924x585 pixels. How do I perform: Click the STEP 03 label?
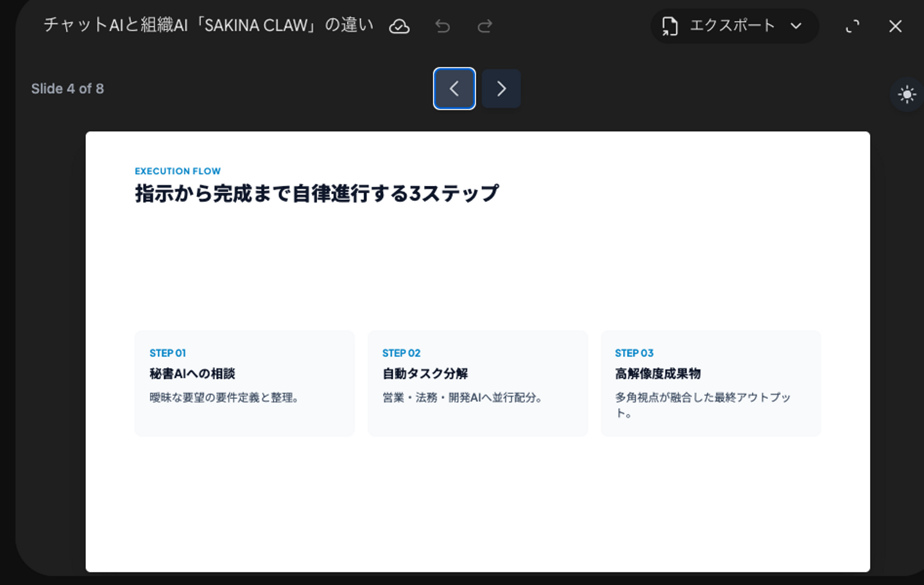click(x=634, y=353)
